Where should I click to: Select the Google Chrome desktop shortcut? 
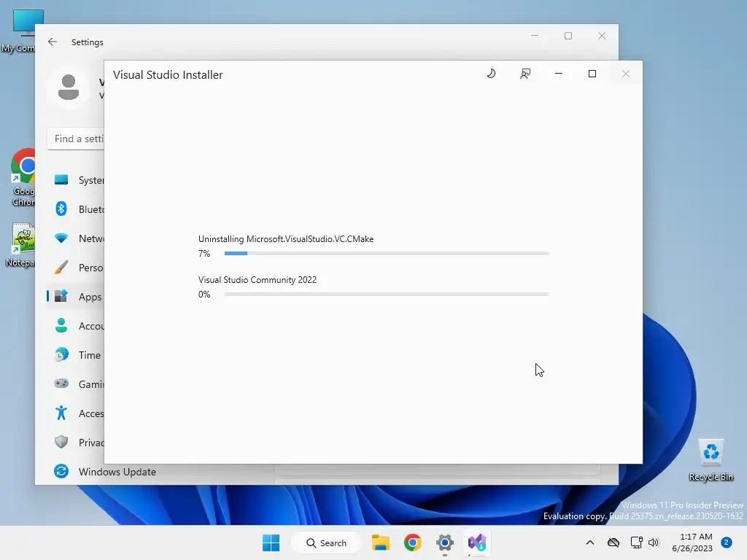click(x=23, y=177)
